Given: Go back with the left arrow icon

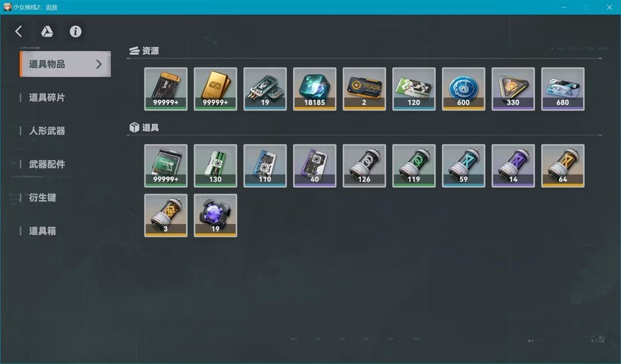Looking at the screenshot, I should [18, 31].
